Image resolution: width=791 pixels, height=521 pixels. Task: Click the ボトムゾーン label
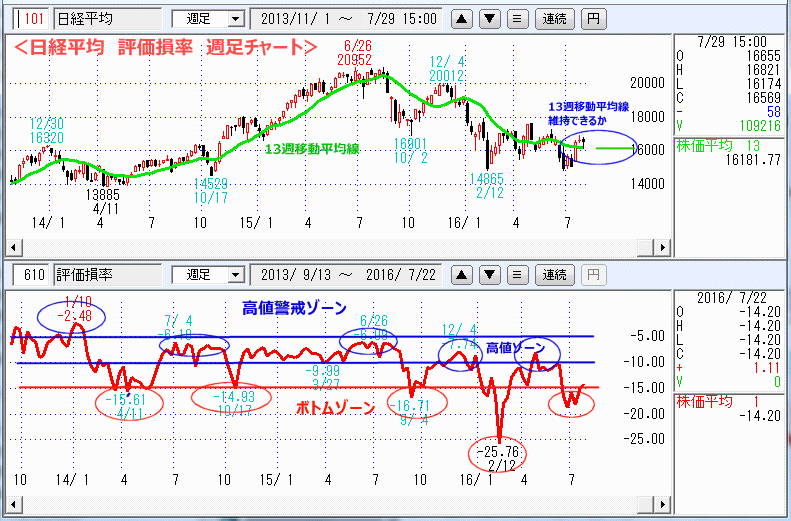click(335, 407)
